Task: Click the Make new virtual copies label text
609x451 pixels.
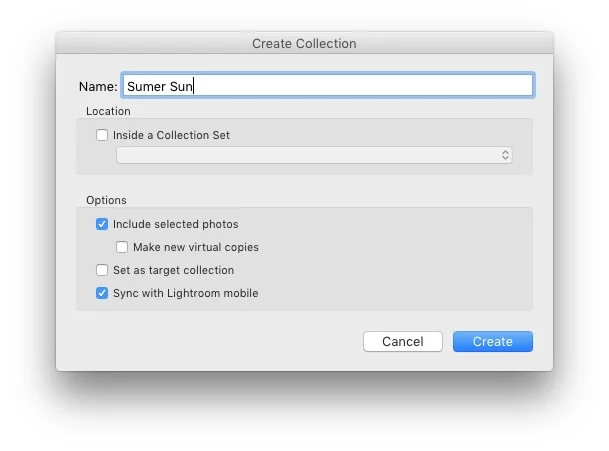Action: 196,247
